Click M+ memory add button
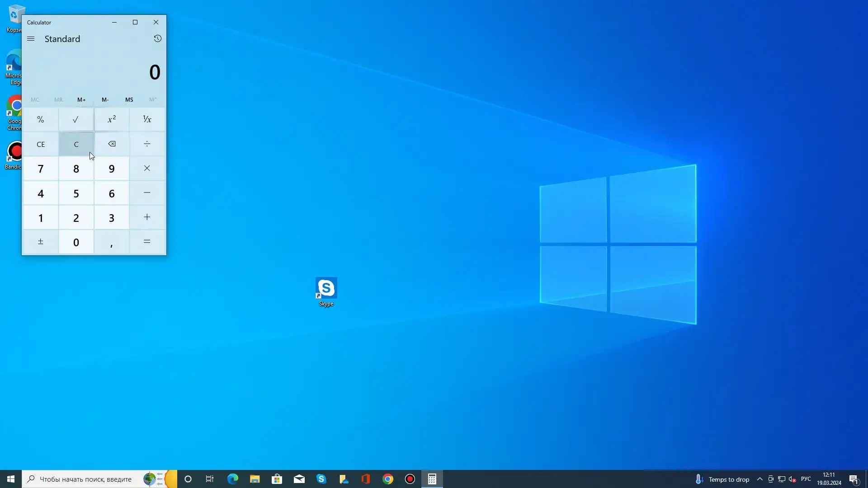Viewport: 868px width, 488px height. pos(81,99)
